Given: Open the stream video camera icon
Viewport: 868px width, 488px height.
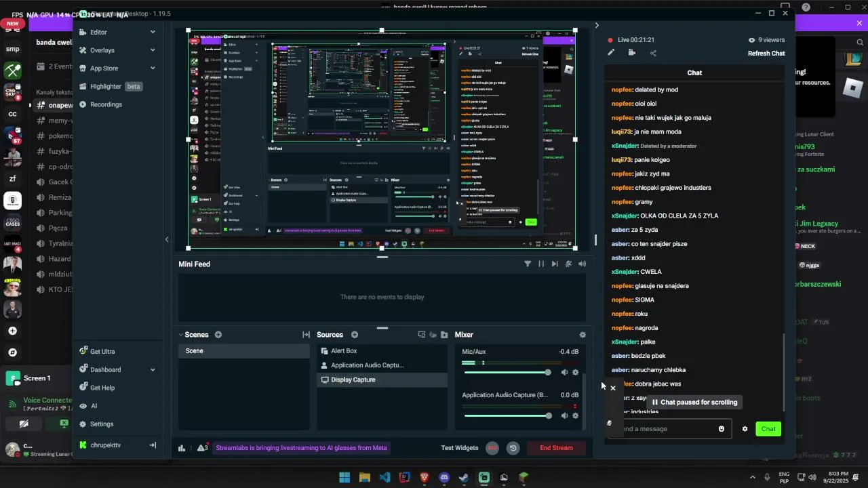Looking at the screenshot, I should 632,53.
